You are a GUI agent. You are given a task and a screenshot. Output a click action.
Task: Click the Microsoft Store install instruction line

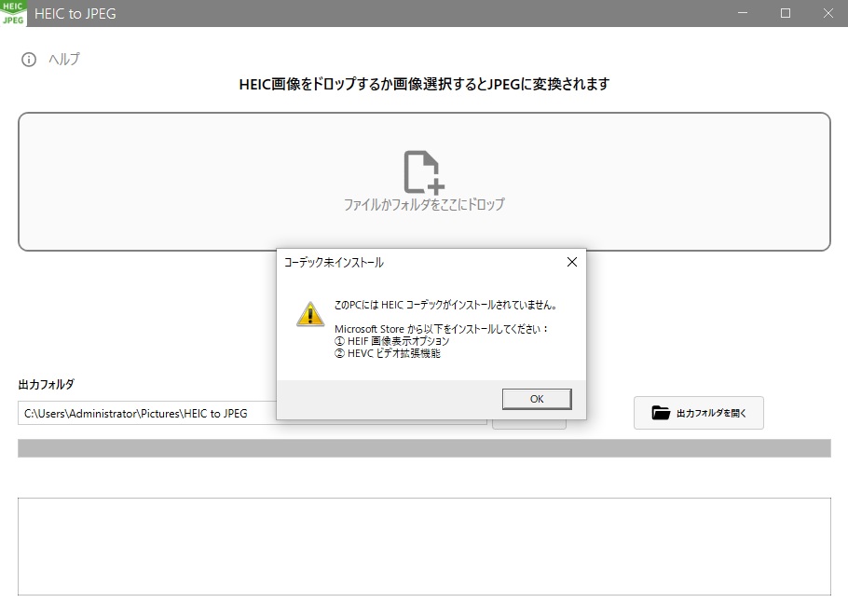(x=442, y=329)
